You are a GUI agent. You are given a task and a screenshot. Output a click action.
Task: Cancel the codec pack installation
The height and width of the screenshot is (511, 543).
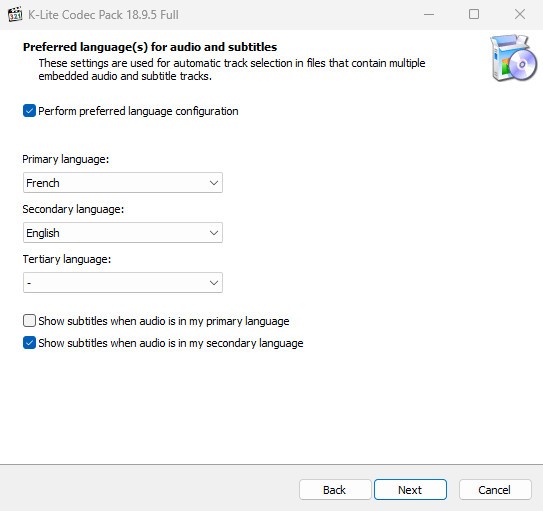point(495,490)
